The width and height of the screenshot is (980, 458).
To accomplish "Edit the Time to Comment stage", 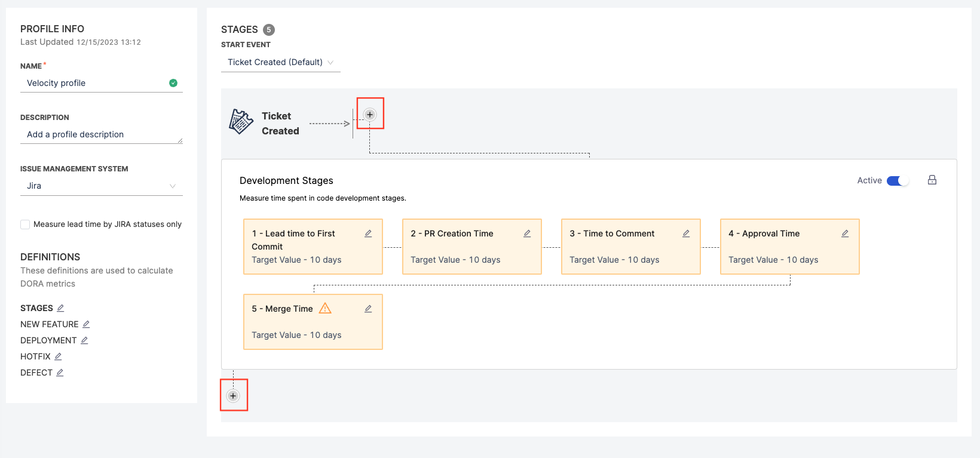I will point(686,233).
